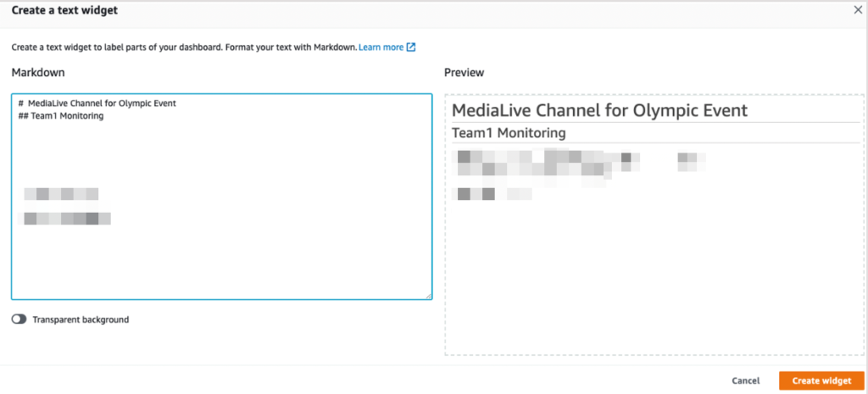The width and height of the screenshot is (868, 394).
Task: Click the '## Team1 Monitoring' markdown line
Action: 61,116
